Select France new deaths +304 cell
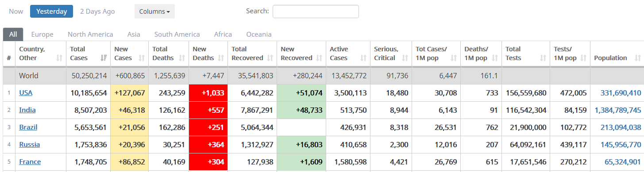The height and width of the screenshot is (172, 644). [x=208, y=162]
